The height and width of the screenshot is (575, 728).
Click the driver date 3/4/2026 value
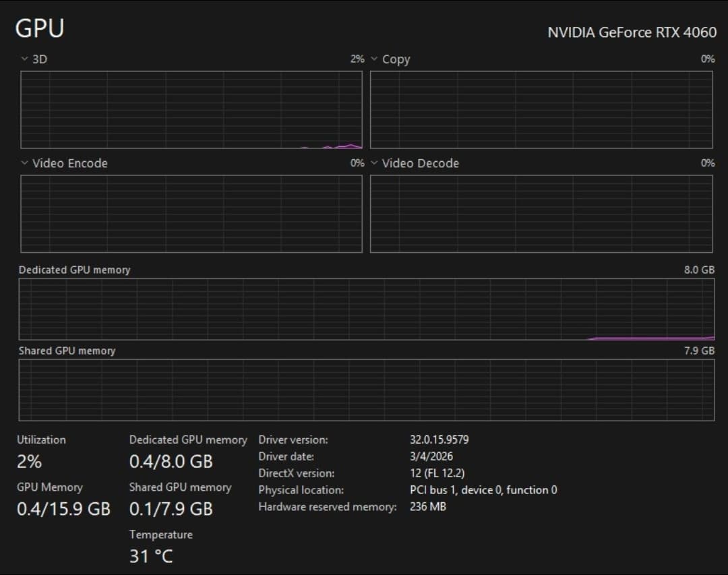tap(431, 456)
